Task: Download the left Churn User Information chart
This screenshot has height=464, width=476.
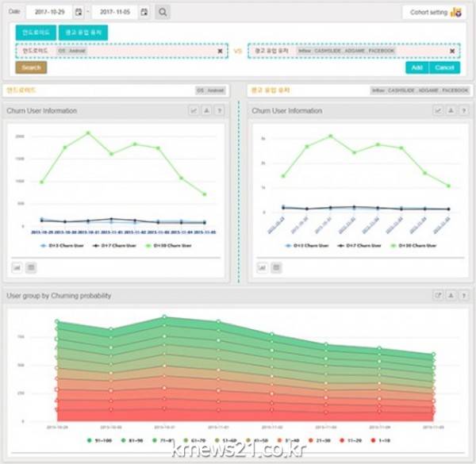Action: (x=207, y=111)
